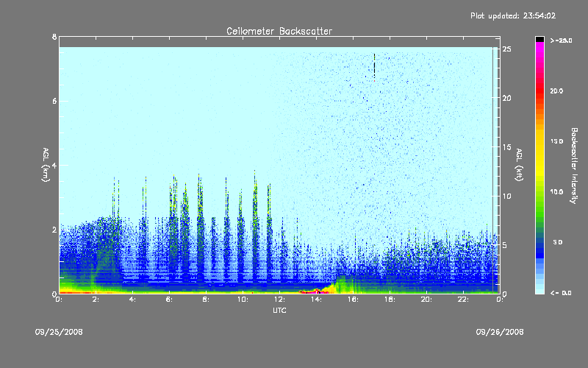The height and width of the screenshot is (368, 588).
Task: Click the right 'AGL (kft)' axis label
Action: click(519, 165)
